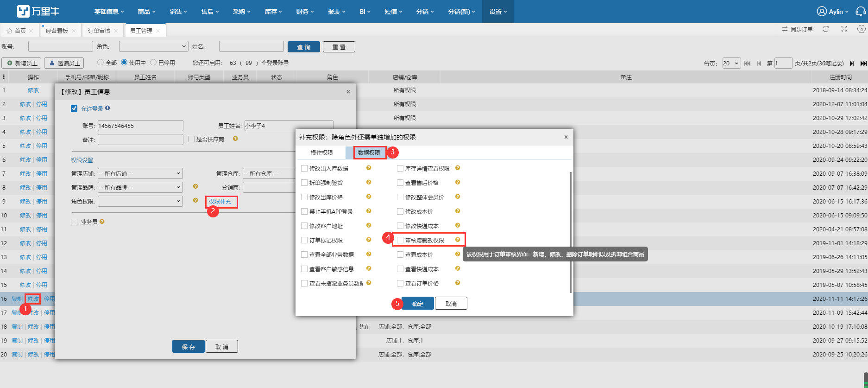Image resolution: width=868 pixels, height=388 pixels.
Task: Confirm with the 确定 button
Action: coord(418,304)
